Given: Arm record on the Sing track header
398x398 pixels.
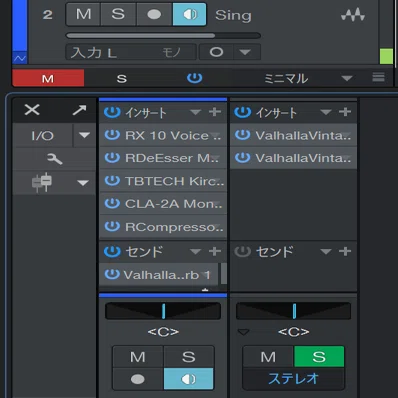Looking at the screenshot, I should (x=154, y=14).
